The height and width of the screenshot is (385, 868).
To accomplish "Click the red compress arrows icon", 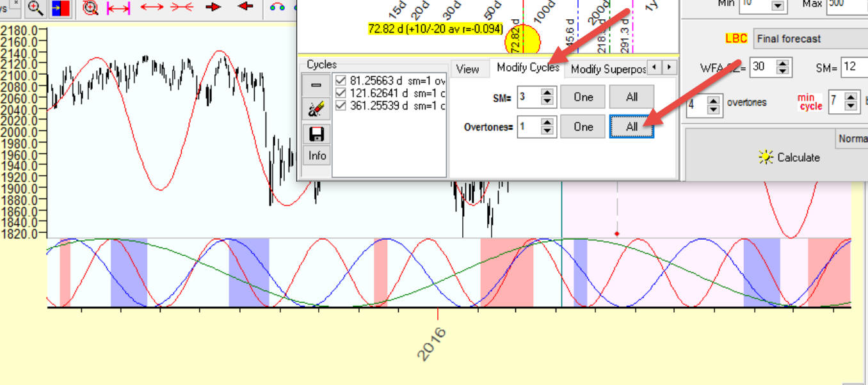I will [x=182, y=7].
